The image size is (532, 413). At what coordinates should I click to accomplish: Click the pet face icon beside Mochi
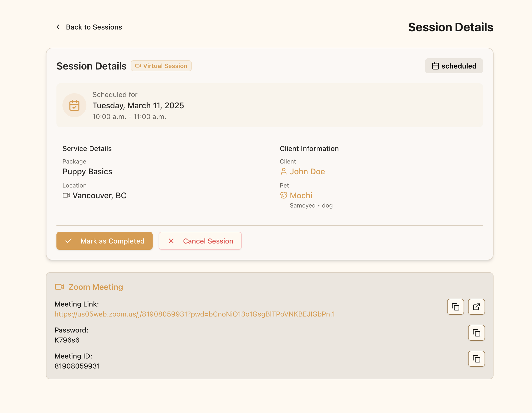point(284,195)
